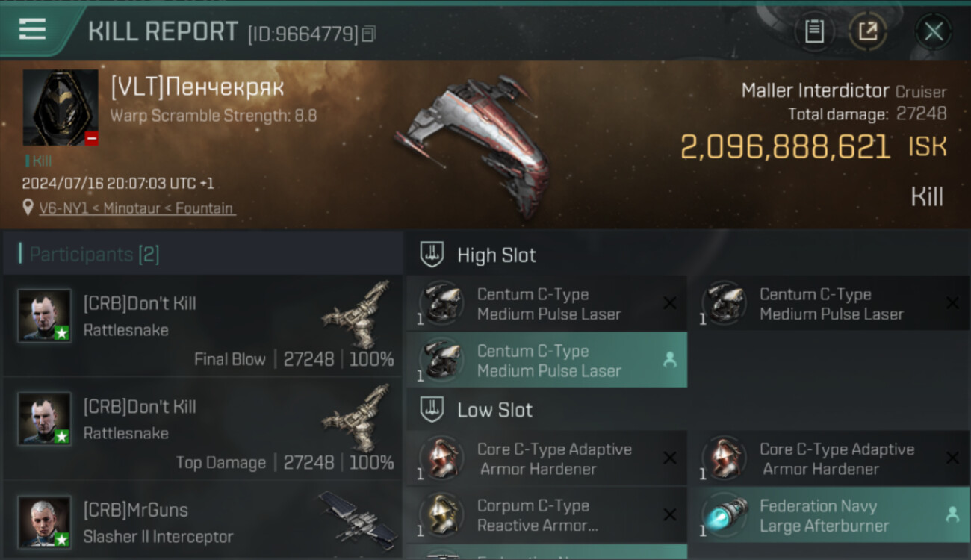Open the clipboard report icon
This screenshot has height=560, width=971.
coord(814,31)
